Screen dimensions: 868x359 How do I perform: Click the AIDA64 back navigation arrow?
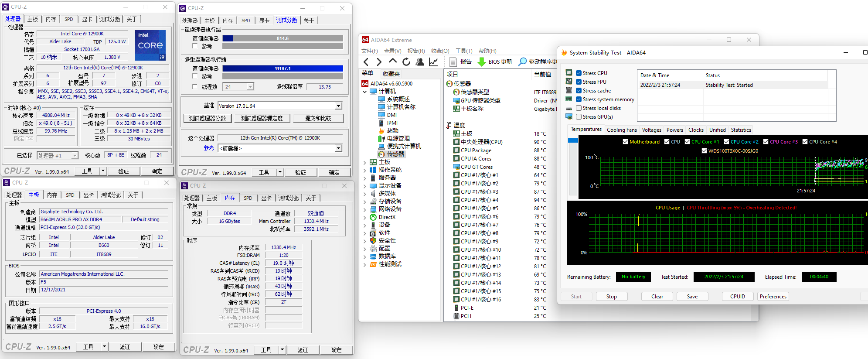(x=366, y=62)
